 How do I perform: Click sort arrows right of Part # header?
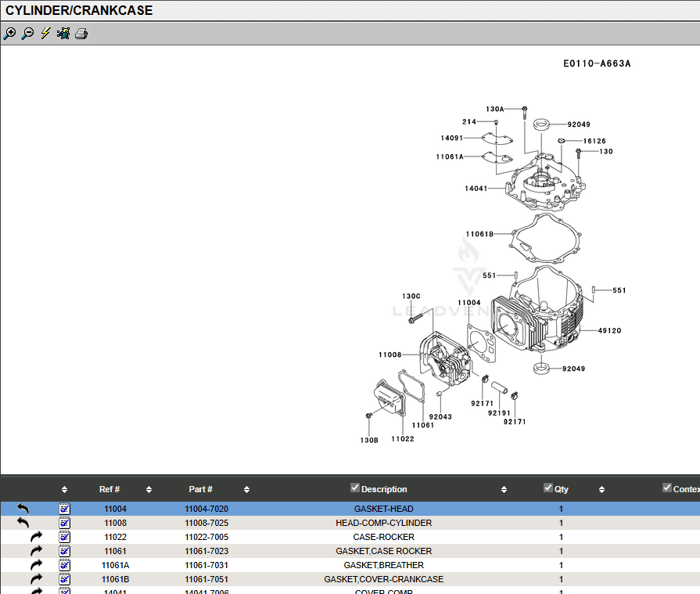tap(246, 490)
